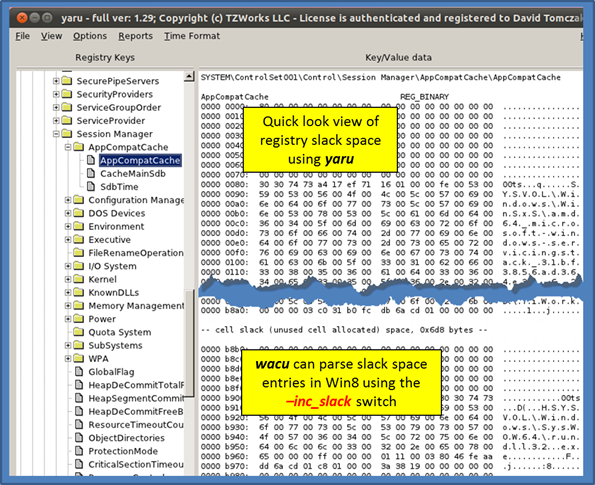Select the CacheMainSdb value
The height and width of the screenshot is (485, 595).
(x=133, y=173)
